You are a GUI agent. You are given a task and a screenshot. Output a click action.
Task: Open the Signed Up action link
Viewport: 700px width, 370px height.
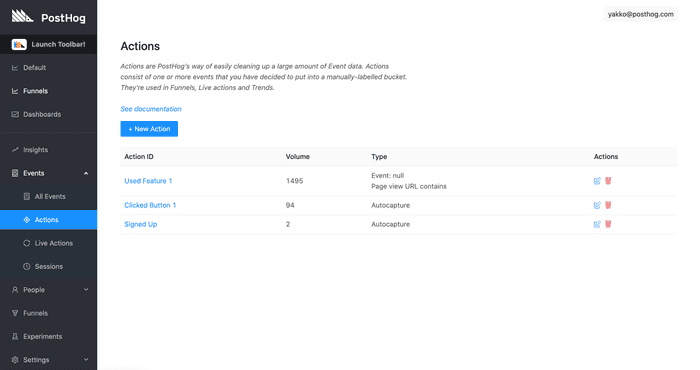pyautogui.click(x=141, y=224)
